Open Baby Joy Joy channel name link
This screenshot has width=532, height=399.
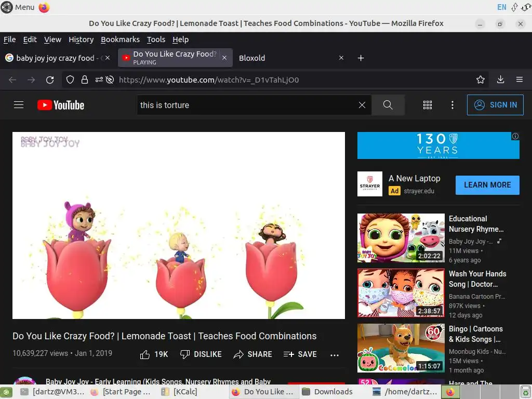(158, 381)
